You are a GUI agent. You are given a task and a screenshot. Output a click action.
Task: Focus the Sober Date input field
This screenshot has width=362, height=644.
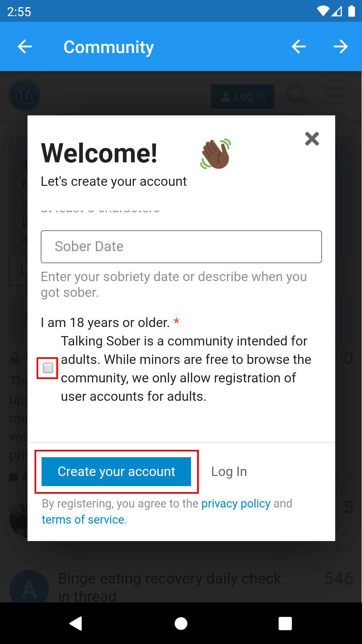pos(181,247)
